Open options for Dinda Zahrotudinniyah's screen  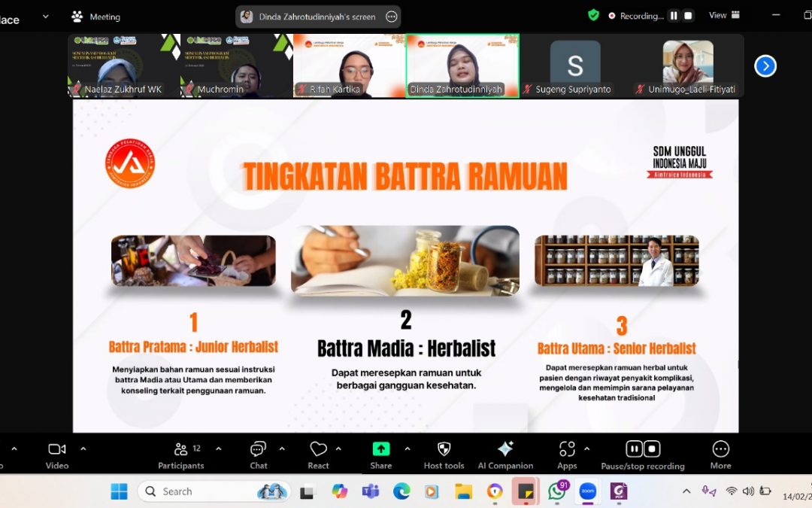[392, 17]
